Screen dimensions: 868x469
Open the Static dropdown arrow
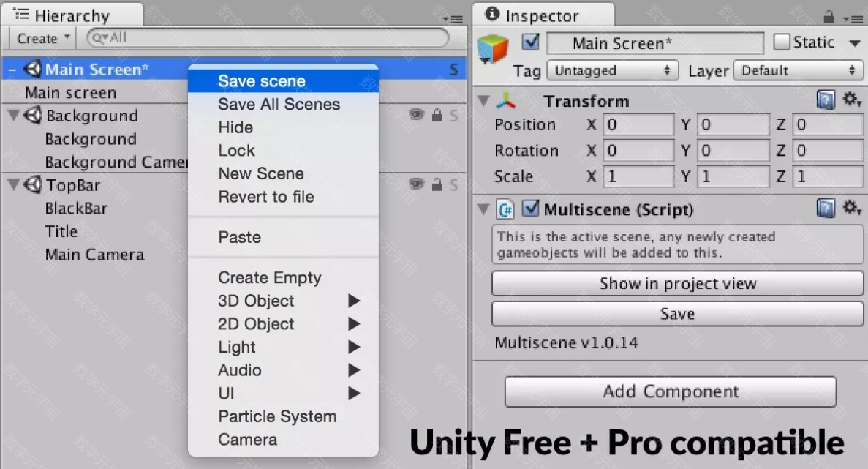point(855,42)
